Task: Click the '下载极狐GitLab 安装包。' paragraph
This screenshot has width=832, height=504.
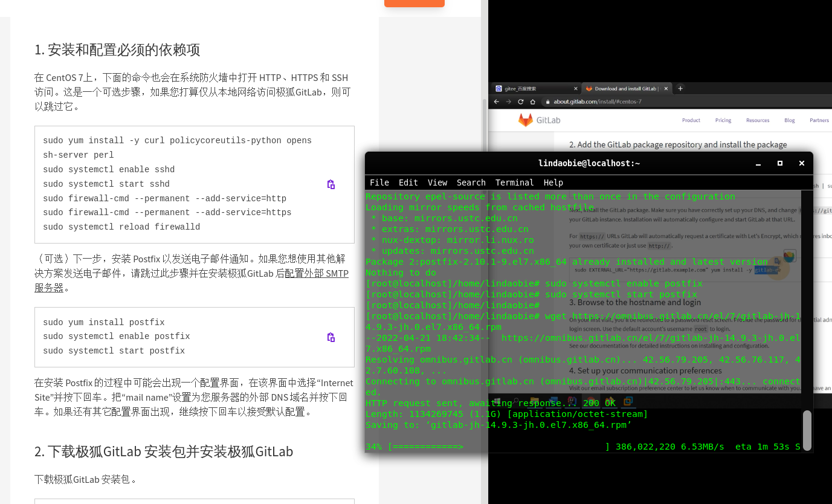Action: pos(86,480)
